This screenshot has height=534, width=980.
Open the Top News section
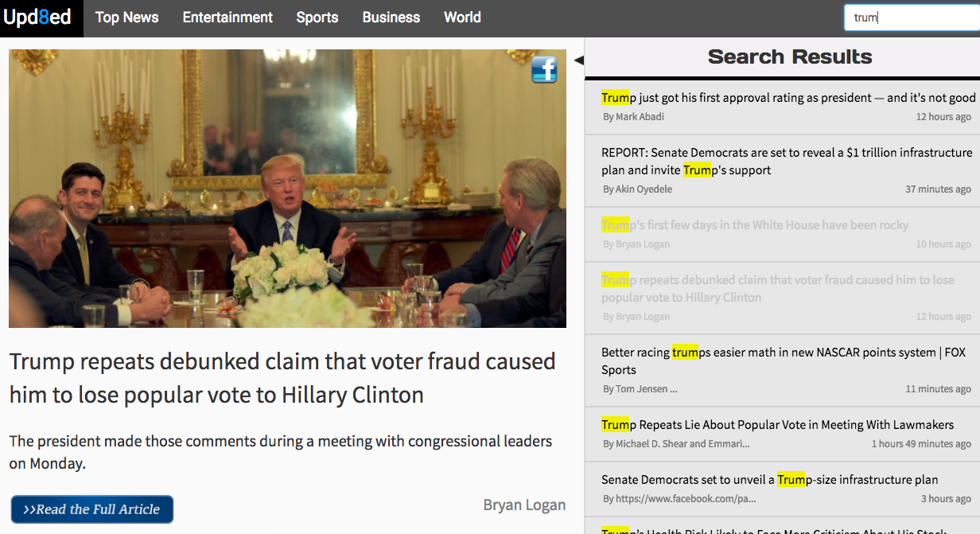[126, 18]
